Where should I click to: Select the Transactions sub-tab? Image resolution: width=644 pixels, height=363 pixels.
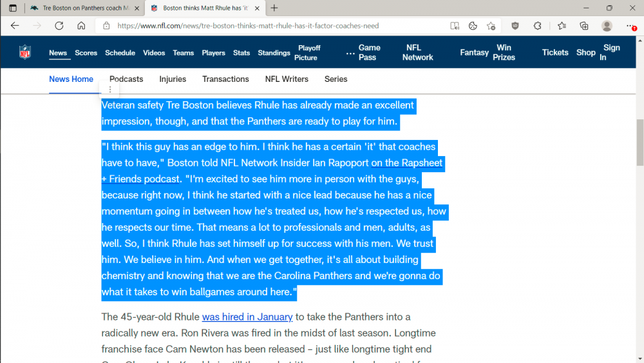tap(225, 79)
